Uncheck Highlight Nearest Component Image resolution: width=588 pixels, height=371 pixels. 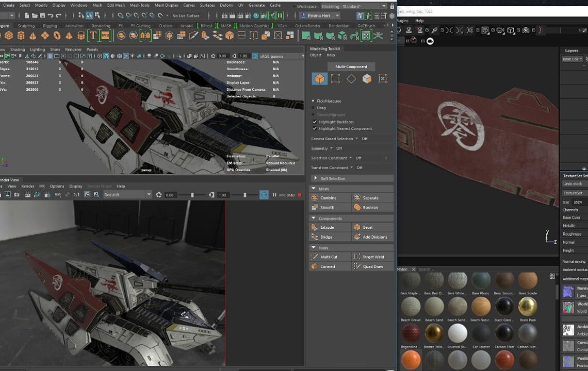tap(315, 128)
